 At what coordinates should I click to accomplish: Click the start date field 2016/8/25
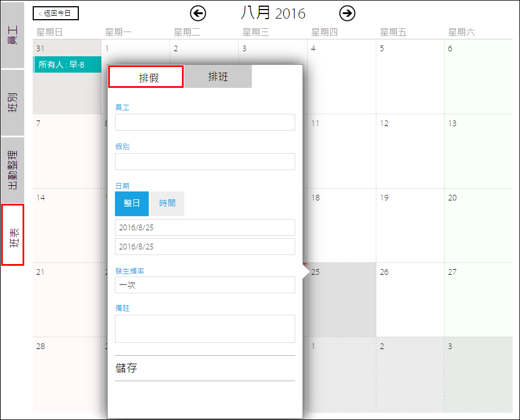205,227
